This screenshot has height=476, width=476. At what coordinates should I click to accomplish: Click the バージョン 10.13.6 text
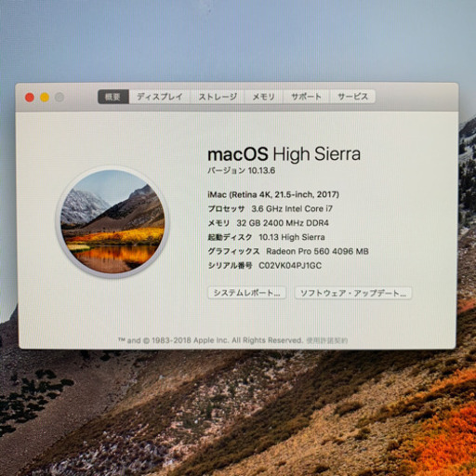[241, 170]
